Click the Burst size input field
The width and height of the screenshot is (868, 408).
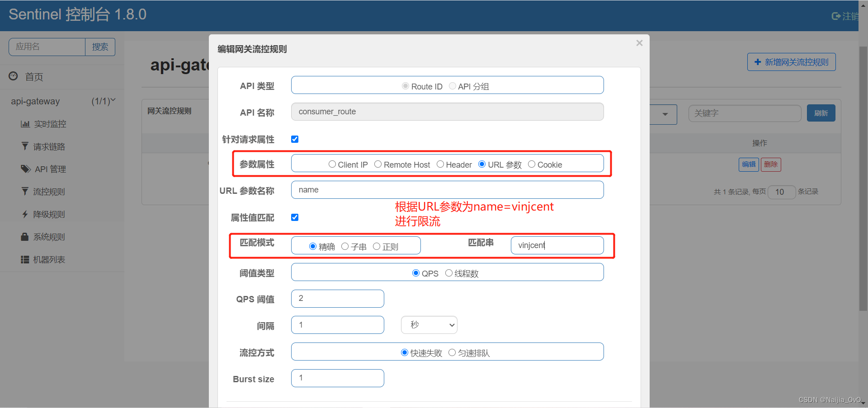point(338,378)
